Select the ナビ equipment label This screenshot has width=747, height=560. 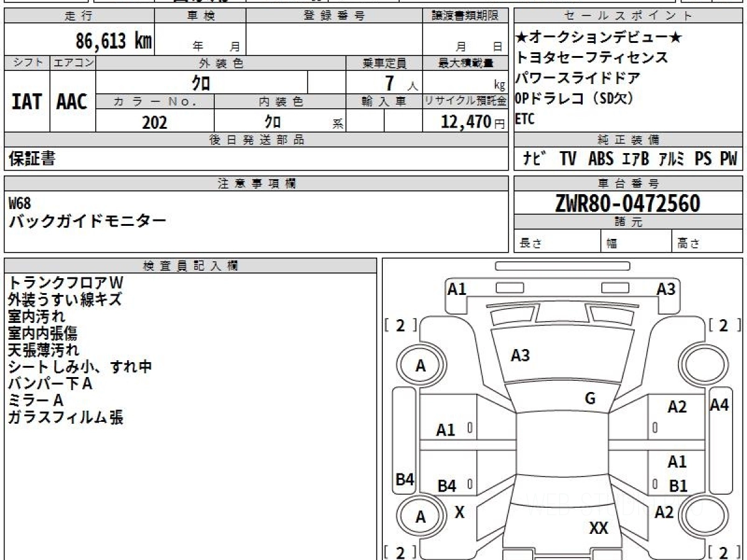pyautogui.click(x=535, y=159)
